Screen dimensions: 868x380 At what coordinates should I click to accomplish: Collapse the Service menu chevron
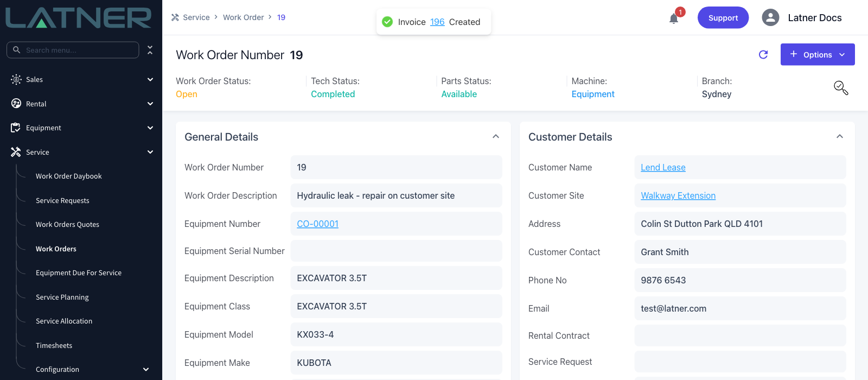(x=150, y=152)
